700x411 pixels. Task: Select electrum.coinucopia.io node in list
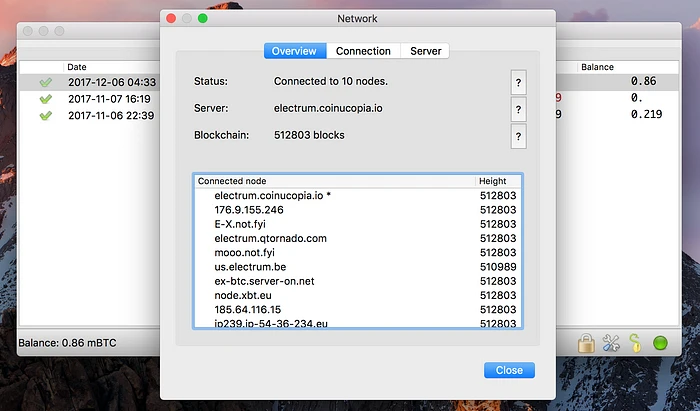[x=272, y=196]
